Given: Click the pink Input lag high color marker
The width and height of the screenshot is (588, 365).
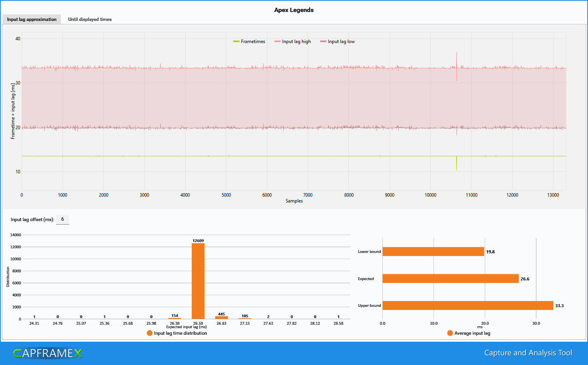Looking at the screenshot, I should [x=277, y=42].
